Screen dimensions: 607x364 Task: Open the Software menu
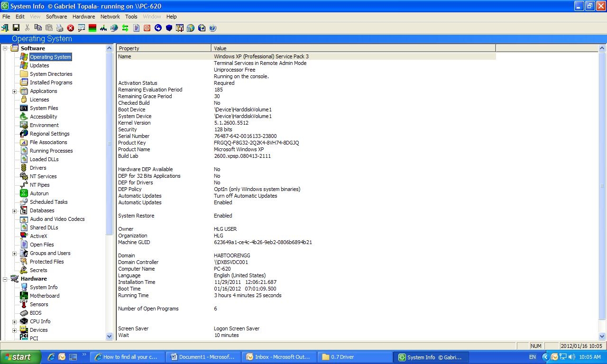point(56,17)
